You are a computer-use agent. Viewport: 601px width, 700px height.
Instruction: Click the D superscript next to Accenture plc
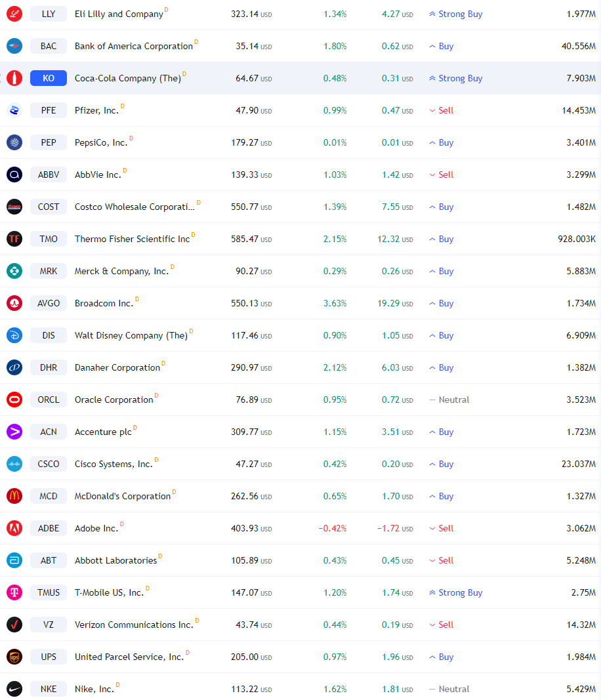pyautogui.click(x=135, y=427)
